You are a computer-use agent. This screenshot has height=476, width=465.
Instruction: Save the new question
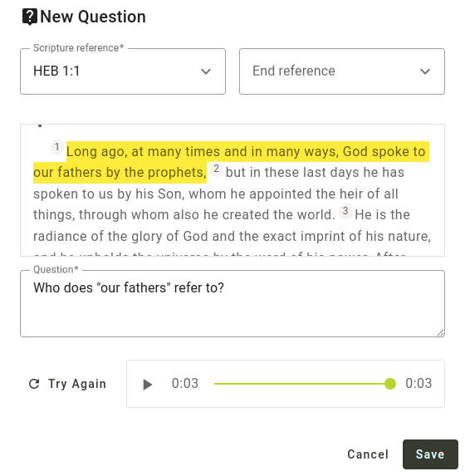point(430,454)
